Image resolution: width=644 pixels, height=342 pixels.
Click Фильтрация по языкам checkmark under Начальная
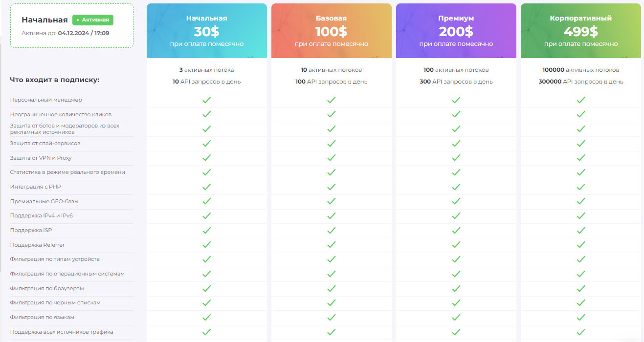coord(207,317)
